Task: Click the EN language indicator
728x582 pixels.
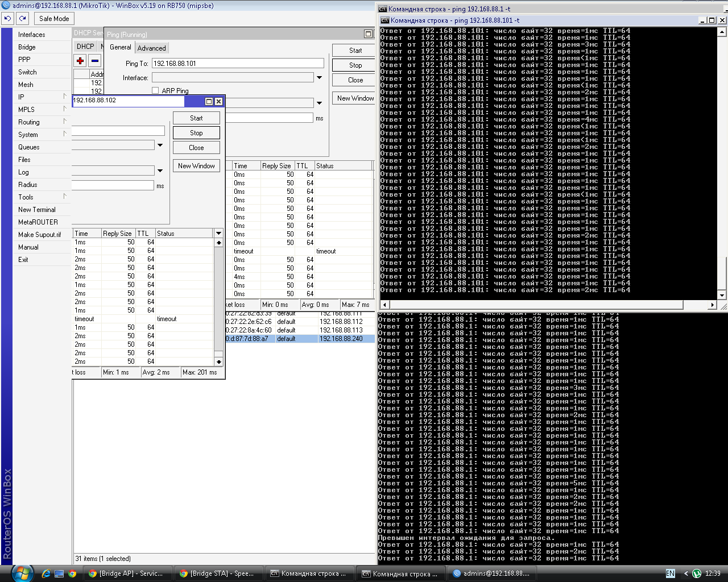Action: coord(670,573)
